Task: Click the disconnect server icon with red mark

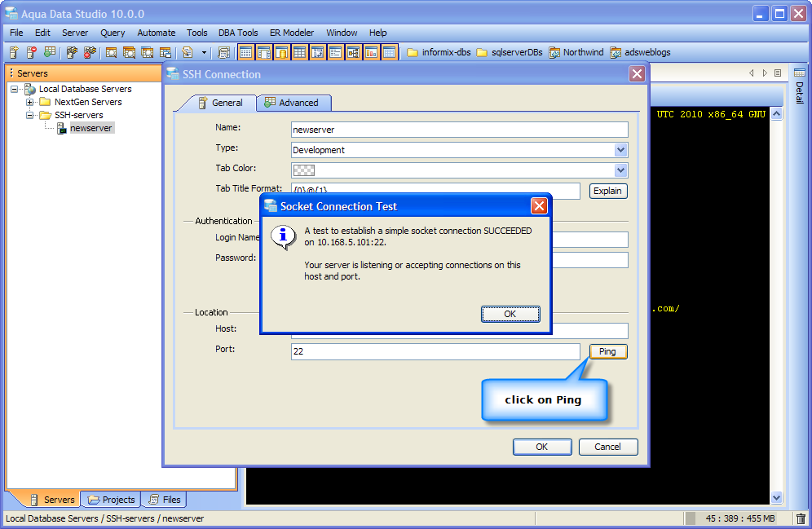Action: [90, 52]
